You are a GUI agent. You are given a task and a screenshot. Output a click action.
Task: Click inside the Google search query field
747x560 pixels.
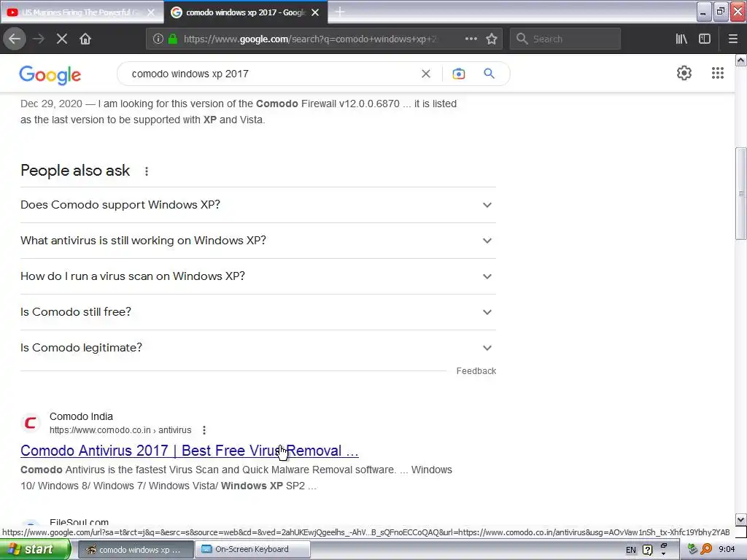click(x=271, y=74)
